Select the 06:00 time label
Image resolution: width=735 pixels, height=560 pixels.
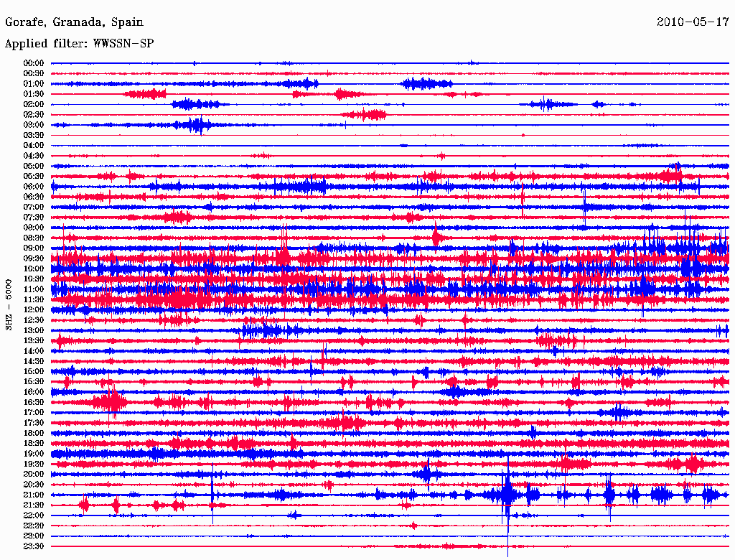tap(33, 187)
